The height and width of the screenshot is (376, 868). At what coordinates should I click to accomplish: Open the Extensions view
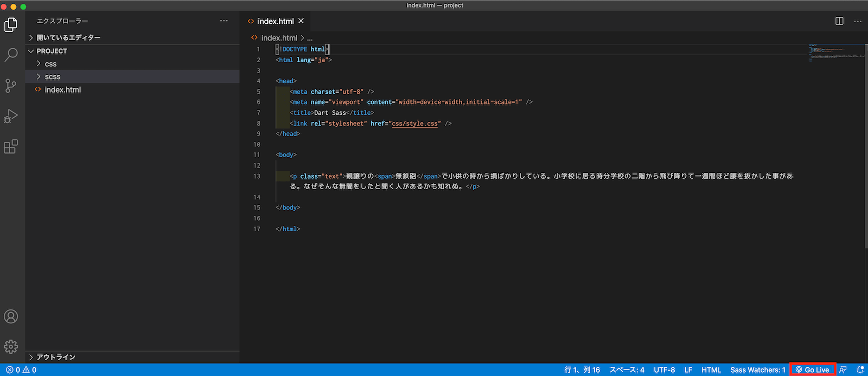(x=11, y=146)
